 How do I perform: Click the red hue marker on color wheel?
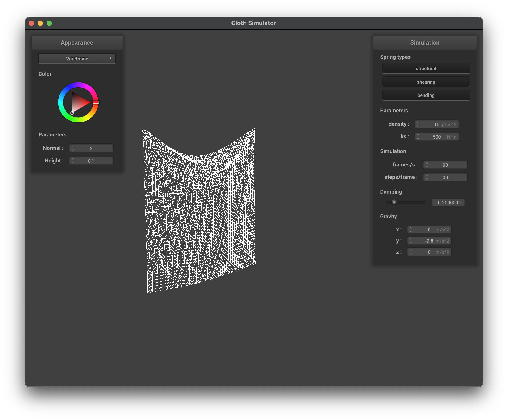point(96,102)
